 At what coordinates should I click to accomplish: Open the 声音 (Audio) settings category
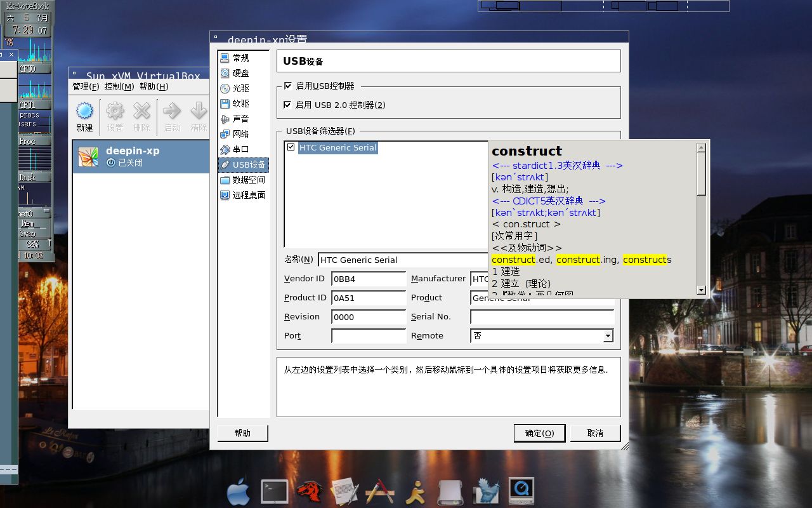(244, 119)
